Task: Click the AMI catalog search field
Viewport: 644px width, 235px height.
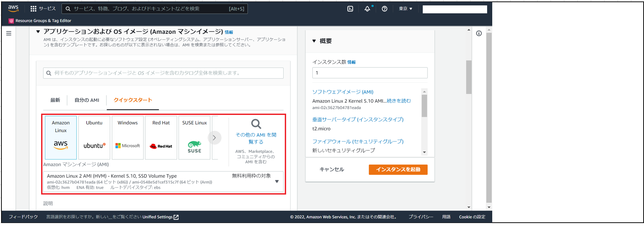Action: point(163,73)
